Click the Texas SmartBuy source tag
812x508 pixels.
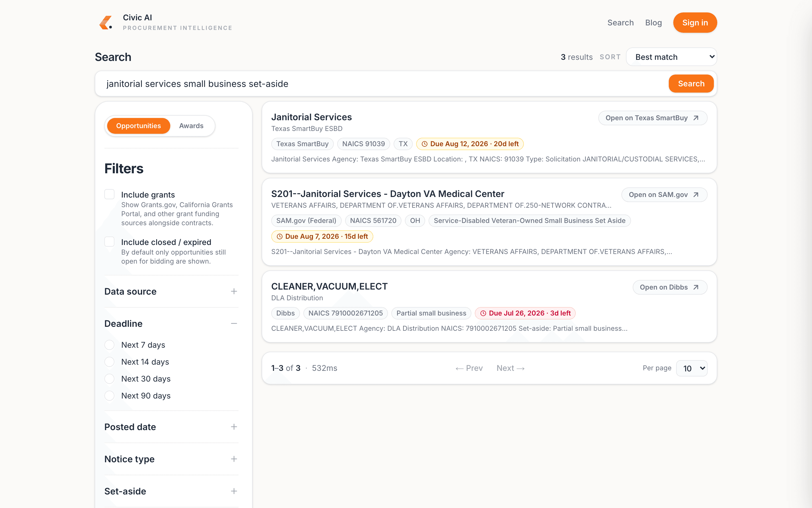pos(302,144)
